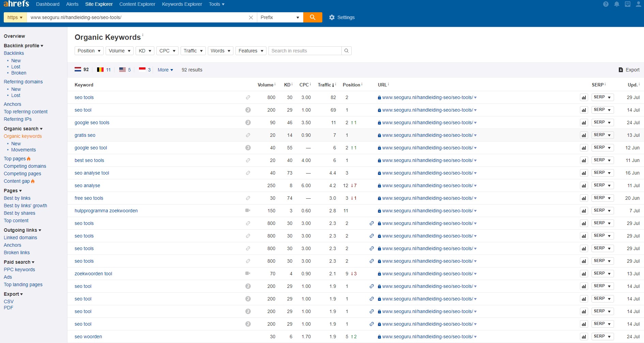The height and width of the screenshot is (343, 644).
Task: Open the notifications bell icon
Action: pyautogui.click(x=617, y=4)
